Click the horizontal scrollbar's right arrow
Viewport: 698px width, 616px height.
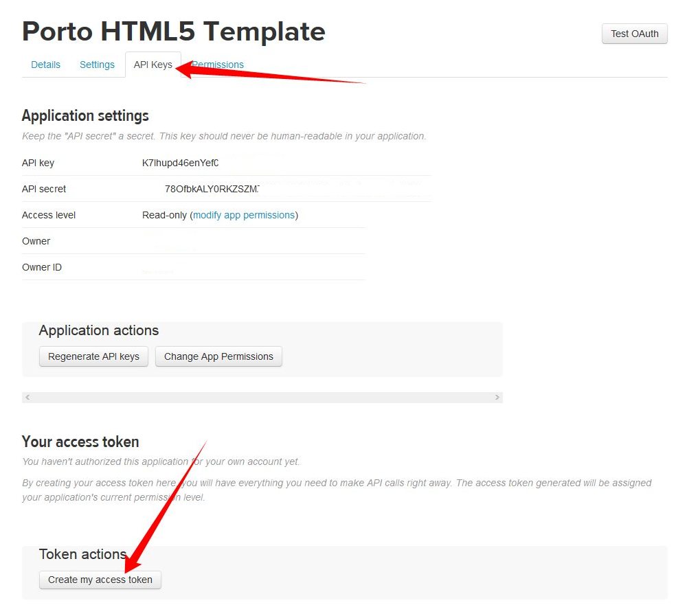coord(497,398)
